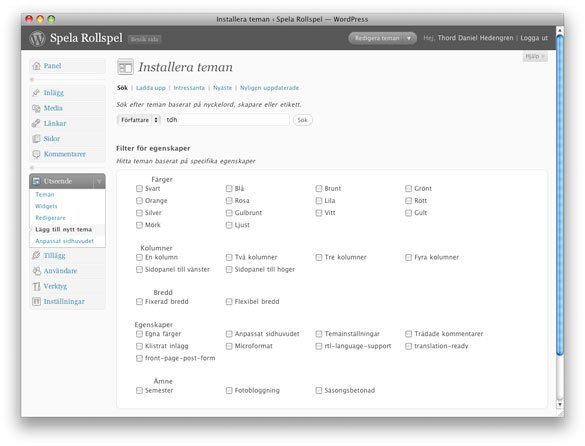Viewport: 585px width, 446px height.
Task: Click the Media icon in sidebar
Action: pos(36,108)
